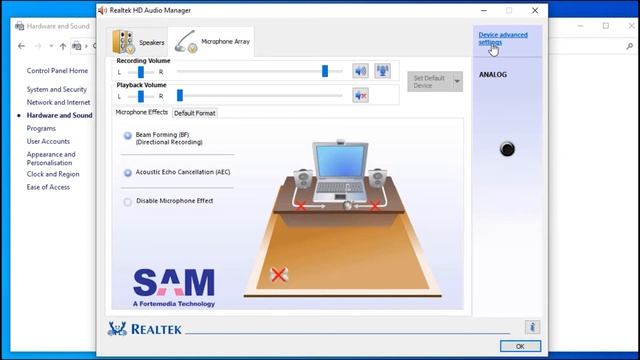Viewport: 640px width, 360px height.
Task: Click Up arrow in Control Panel window
Action: [63, 46]
